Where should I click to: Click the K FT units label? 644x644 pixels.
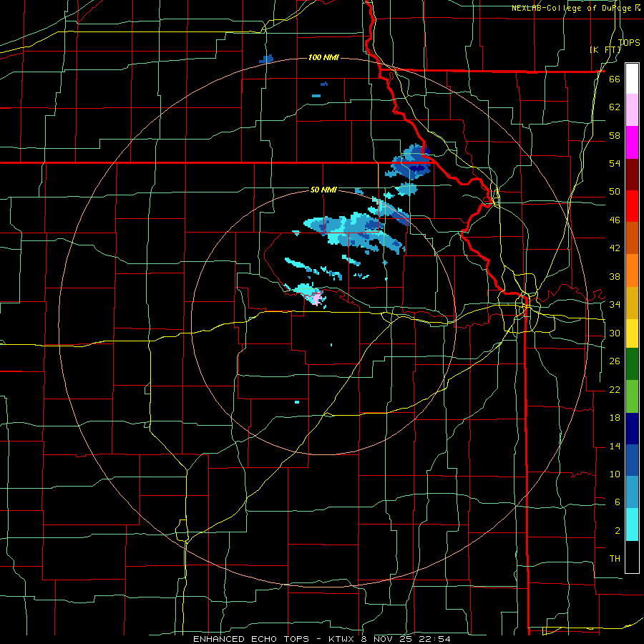point(605,49)
